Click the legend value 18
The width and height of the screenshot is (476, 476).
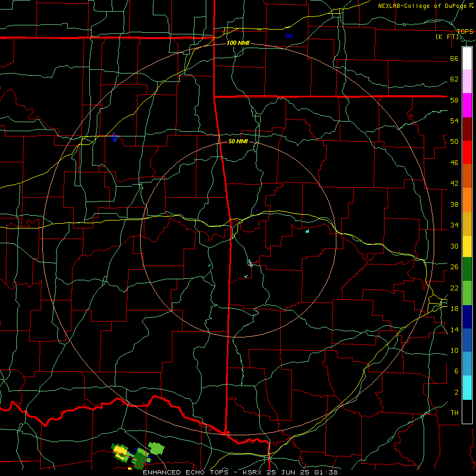click(454, 309)
